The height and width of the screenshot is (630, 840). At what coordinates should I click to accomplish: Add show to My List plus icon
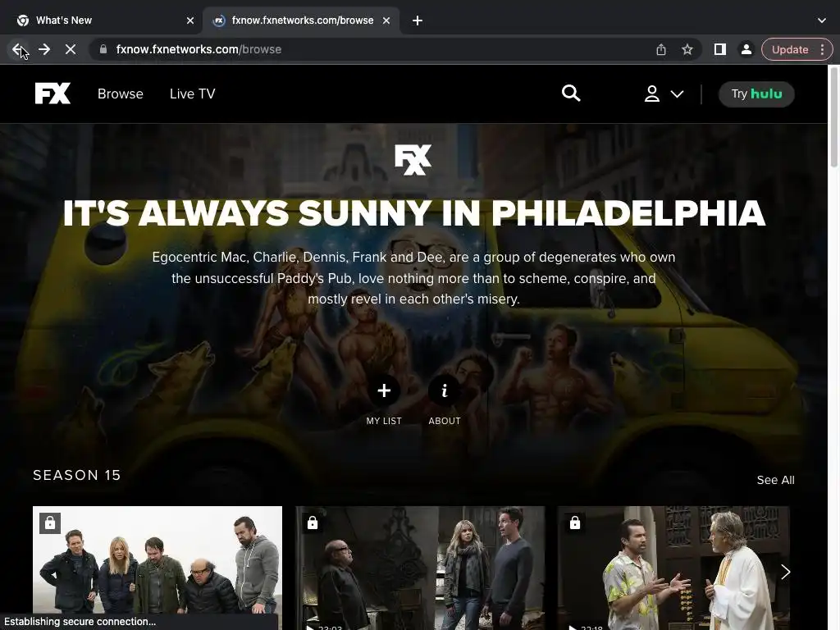click(384, 390)
